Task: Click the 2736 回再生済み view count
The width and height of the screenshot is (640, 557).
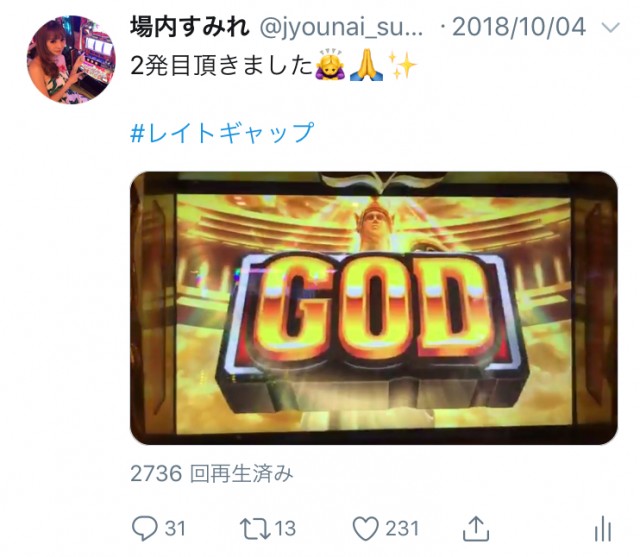Action: (212, 474)
